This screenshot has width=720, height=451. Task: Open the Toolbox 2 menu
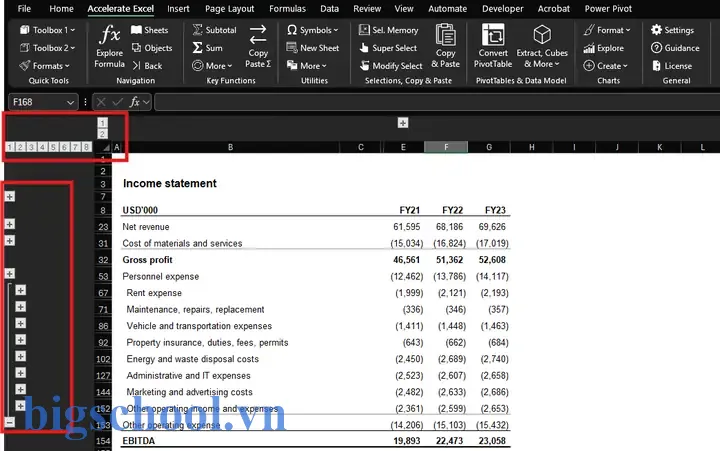47,48
